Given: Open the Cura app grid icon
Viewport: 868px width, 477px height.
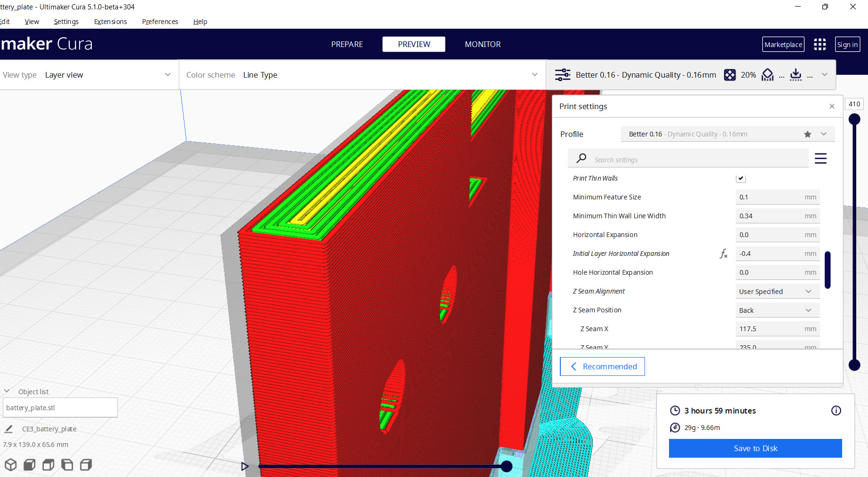Looking at the screenshot, I should tap(820, 44).
